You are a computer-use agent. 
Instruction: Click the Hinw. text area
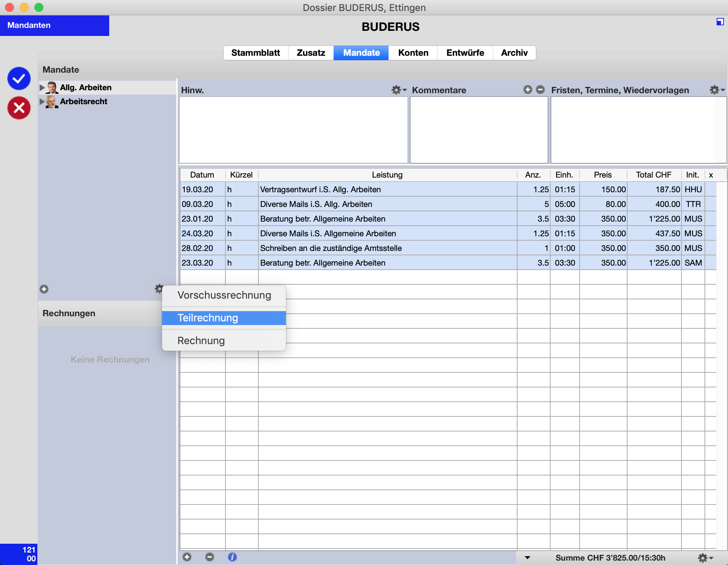pos(293,130)
